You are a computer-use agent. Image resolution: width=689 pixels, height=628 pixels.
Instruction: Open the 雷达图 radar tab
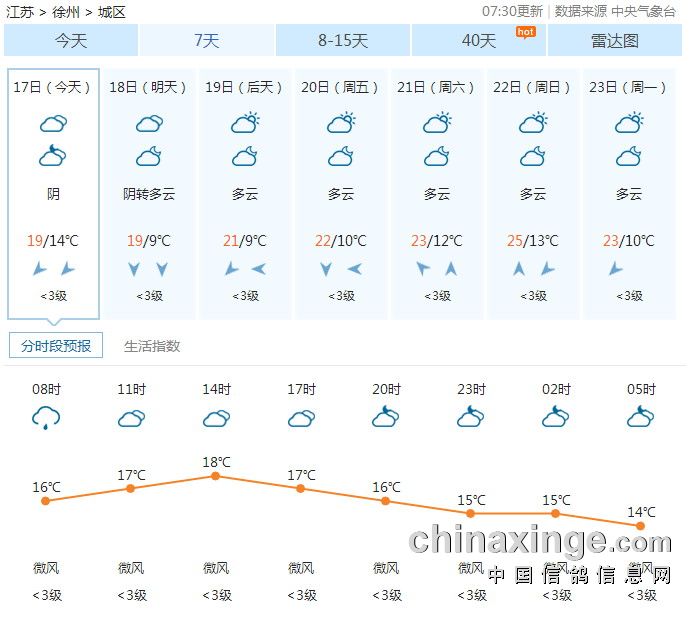(615, 41)
